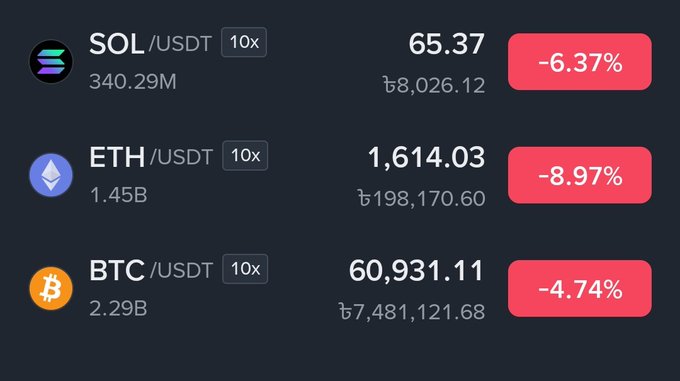The width and height of the screenshot is (680, 381).
Task: Click the BTC volume 2.29B
Action: coord(118,309)
